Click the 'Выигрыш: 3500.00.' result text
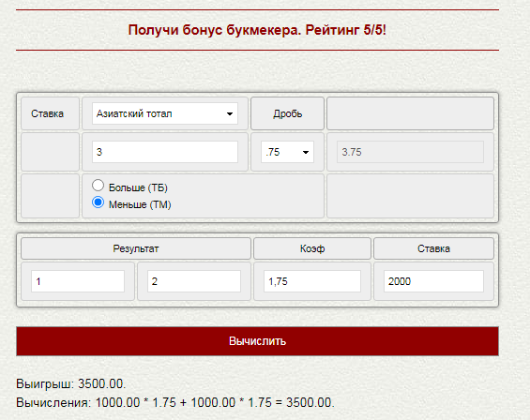 71,383
